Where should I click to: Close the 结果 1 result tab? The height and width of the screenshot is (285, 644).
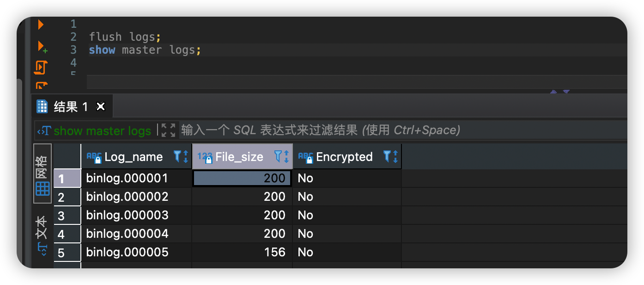tap(101, 107)
